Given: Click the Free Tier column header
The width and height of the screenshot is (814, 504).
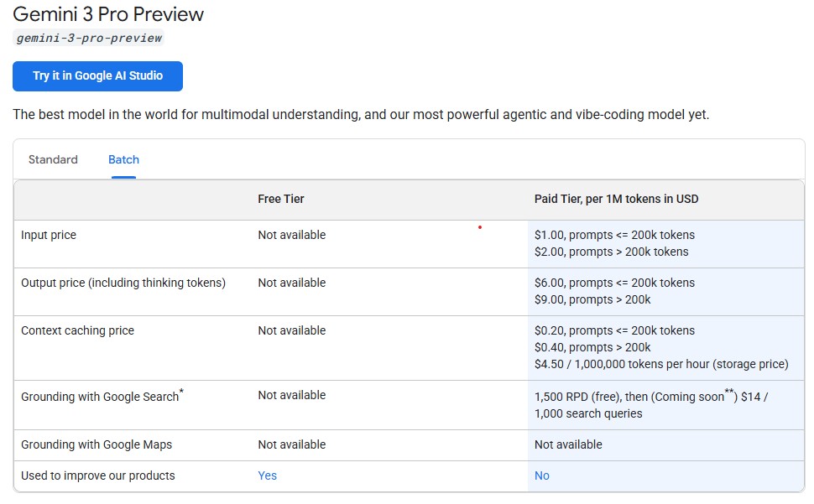Looking at the screenshot, I should click(x=281, y=199).
